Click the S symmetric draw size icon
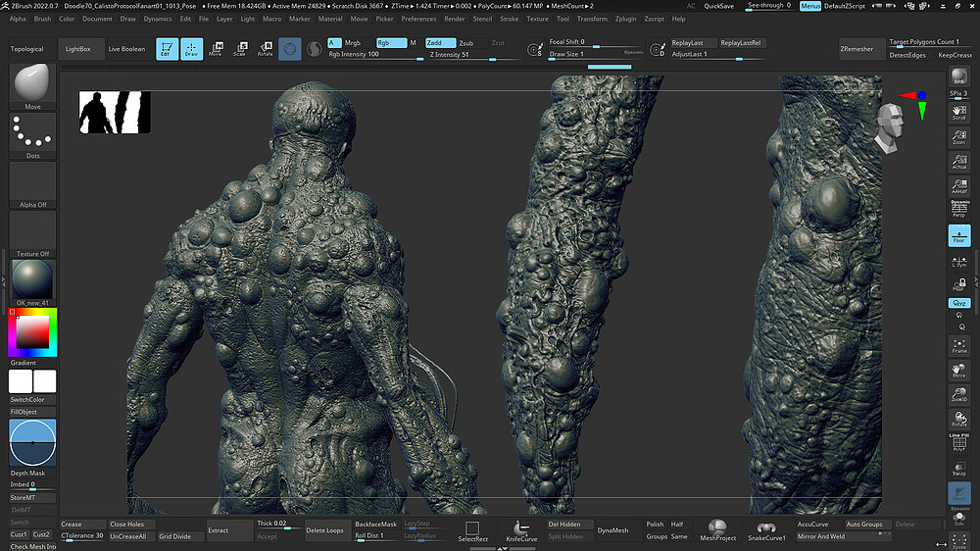 pyautogui.click(x=535, y=49)
